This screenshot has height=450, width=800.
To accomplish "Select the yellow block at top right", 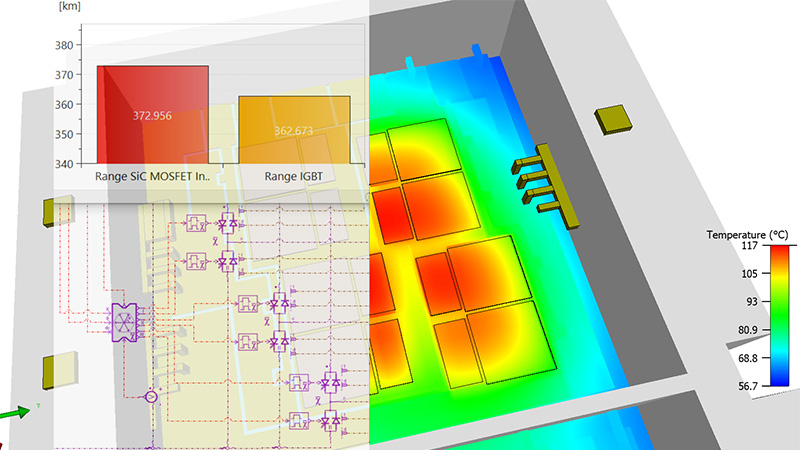I will click(x=614, y=119).
